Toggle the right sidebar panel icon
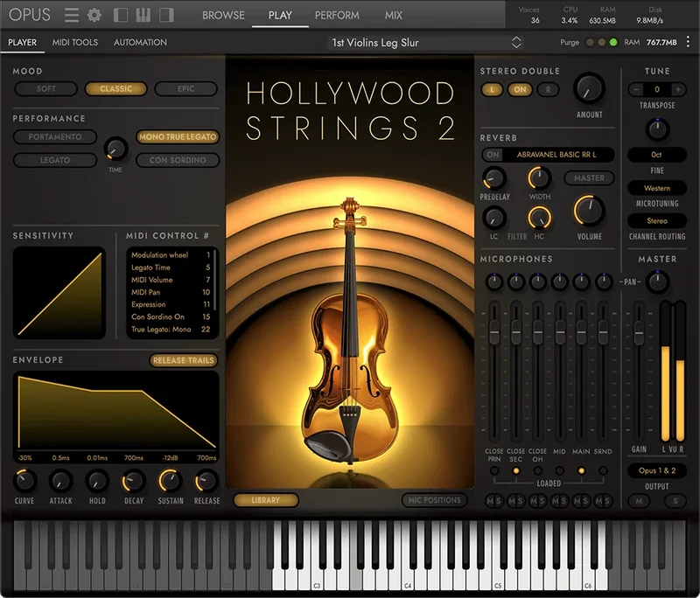 [166, 15]
